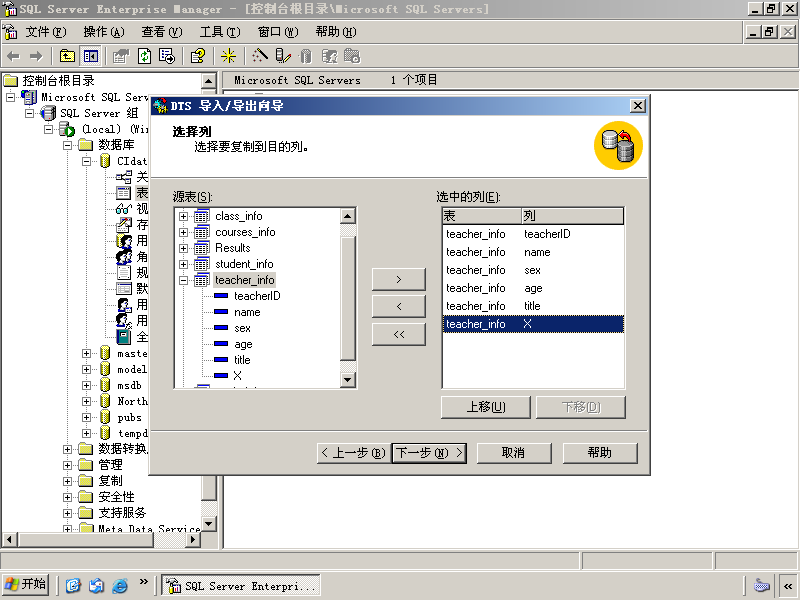Open the 工具(T) menu
Image resolution: width=800 pixels, height=600 pixels.
pyautogui.click(x=220, y=32)
